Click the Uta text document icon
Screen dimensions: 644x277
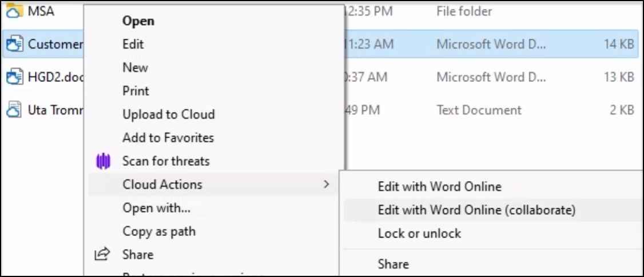tap(14, 110)
